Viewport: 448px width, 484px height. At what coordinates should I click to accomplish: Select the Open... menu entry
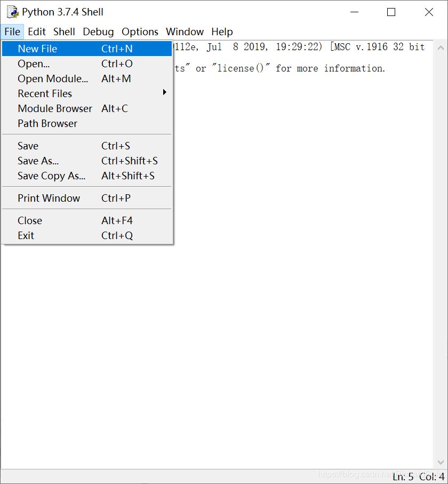click(87, 64)
